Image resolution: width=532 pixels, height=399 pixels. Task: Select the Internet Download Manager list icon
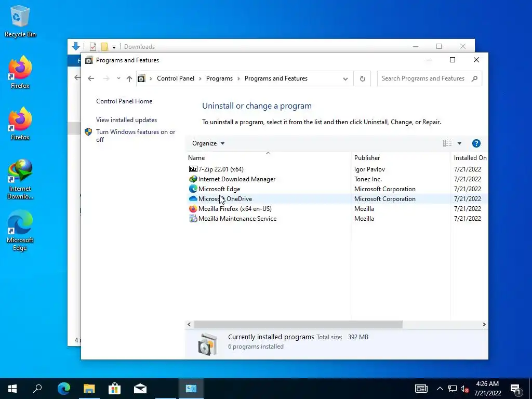pyautogui.click(x=193, y=179)
